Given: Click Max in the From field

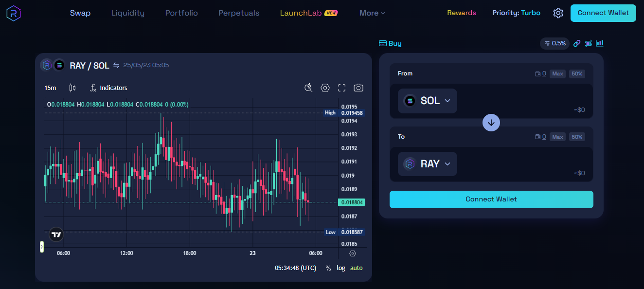Looking at the screenshot, I should point(557,74).
